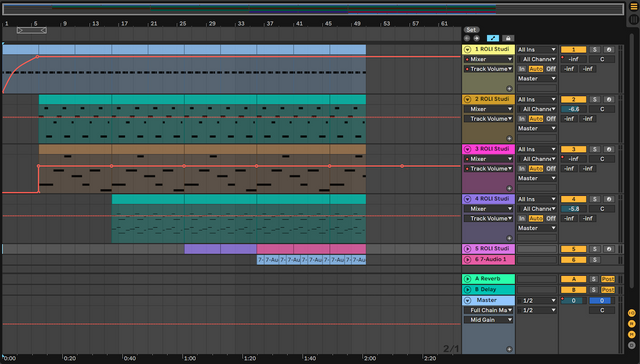Screen dimensions: 640x364
Task: Unfold track 5 ROLI Studi
Action: click(467, 249)
